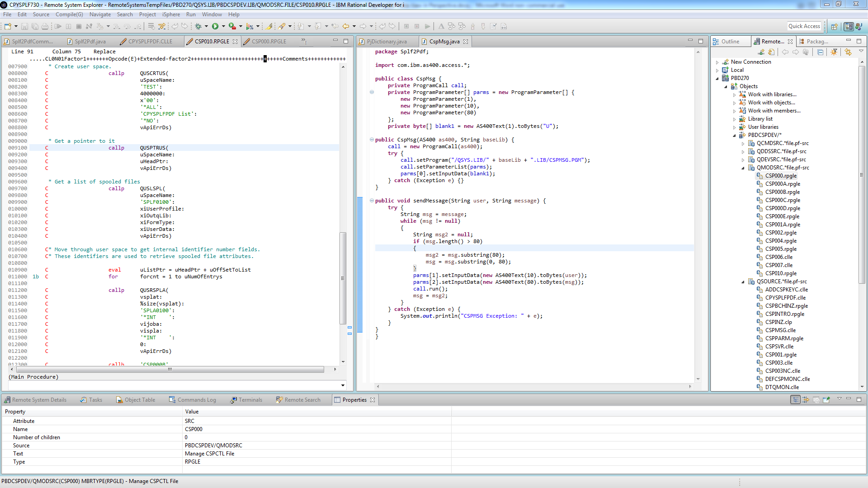Viewport: 868px width, 488px height.
Task: Click the Quick Access field
Action: (x=804, y=26)
